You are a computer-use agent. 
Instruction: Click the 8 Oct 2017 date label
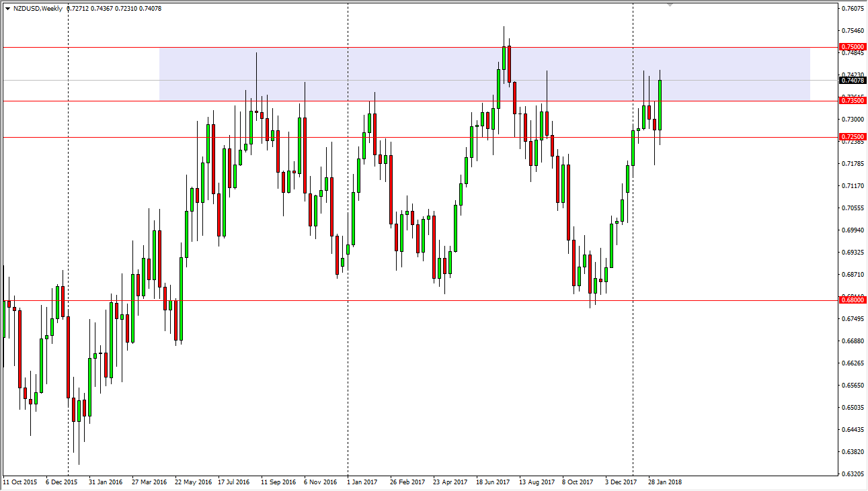point(578,482)
